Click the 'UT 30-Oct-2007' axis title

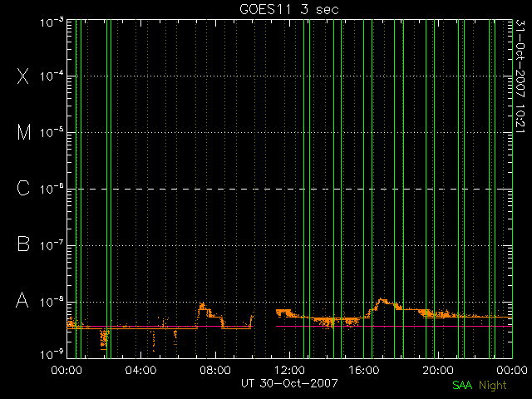coord(289,383)
